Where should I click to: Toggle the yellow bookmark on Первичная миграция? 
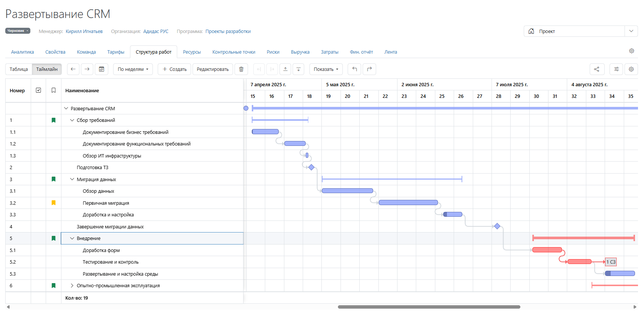(x=54, y=203)
